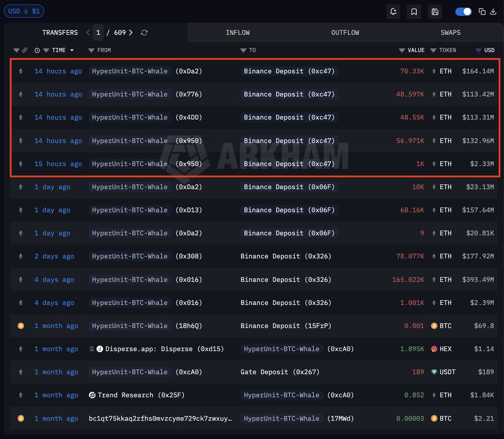Click the 165.022K value cell
This screenshot has width=504, height=439.
(408, 280)
